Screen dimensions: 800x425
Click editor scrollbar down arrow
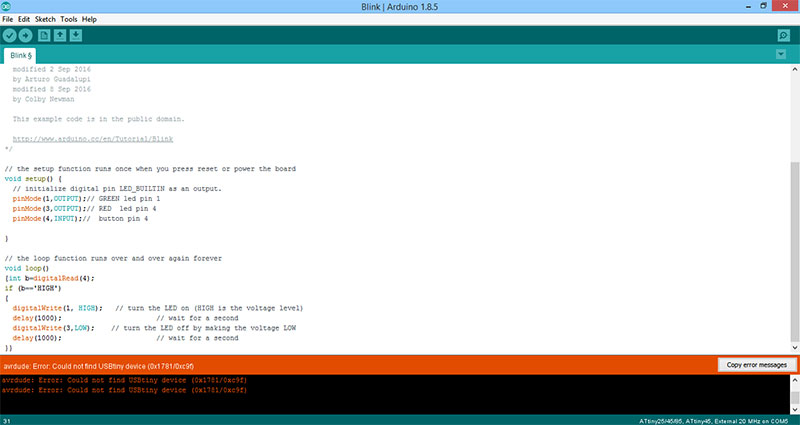[795, 347]
